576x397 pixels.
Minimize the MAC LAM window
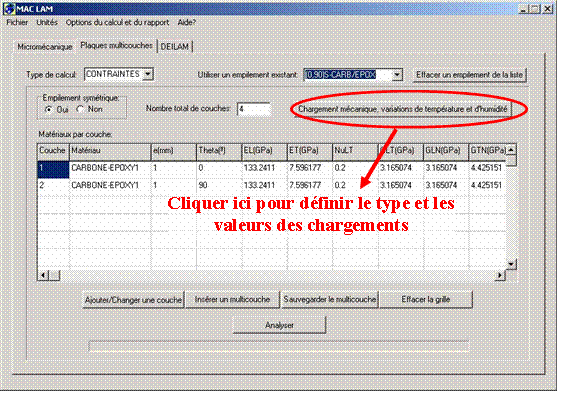(523, 9)
